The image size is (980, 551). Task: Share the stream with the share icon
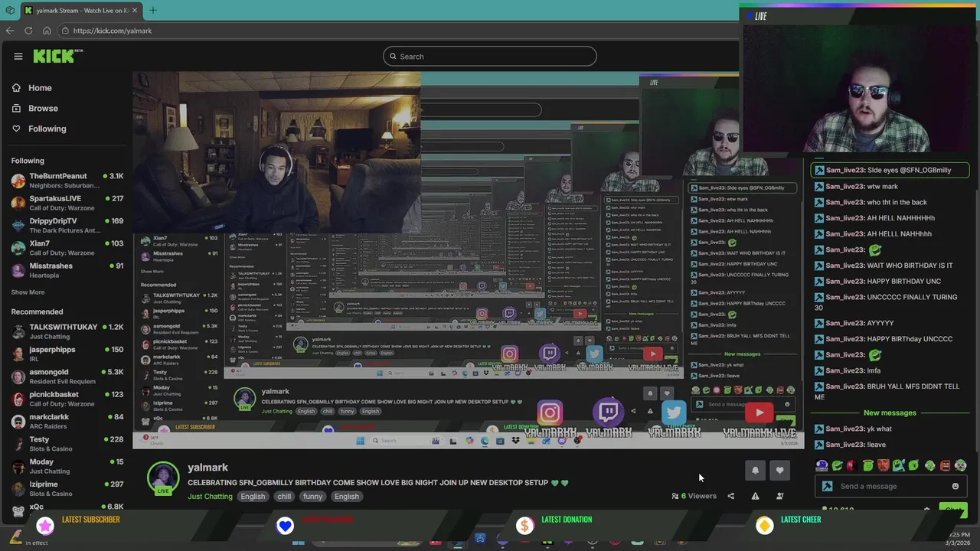click(730, 496)
